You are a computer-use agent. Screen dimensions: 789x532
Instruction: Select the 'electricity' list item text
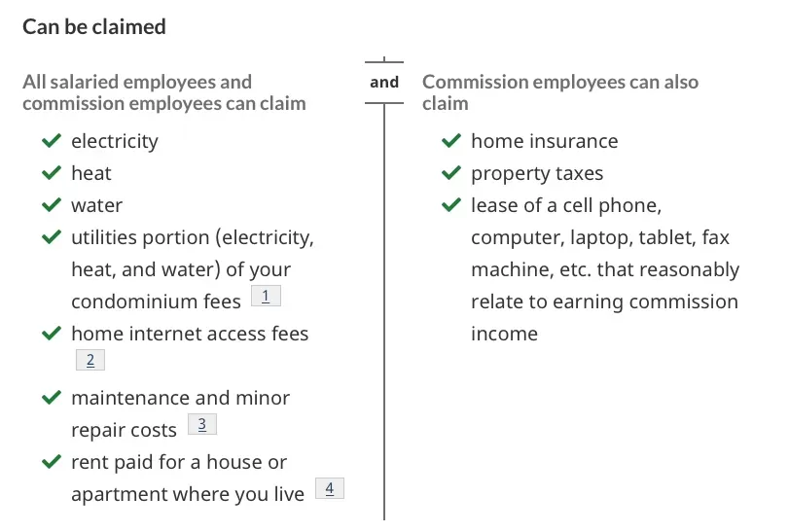pyautogui.click(x=115, y=141)
